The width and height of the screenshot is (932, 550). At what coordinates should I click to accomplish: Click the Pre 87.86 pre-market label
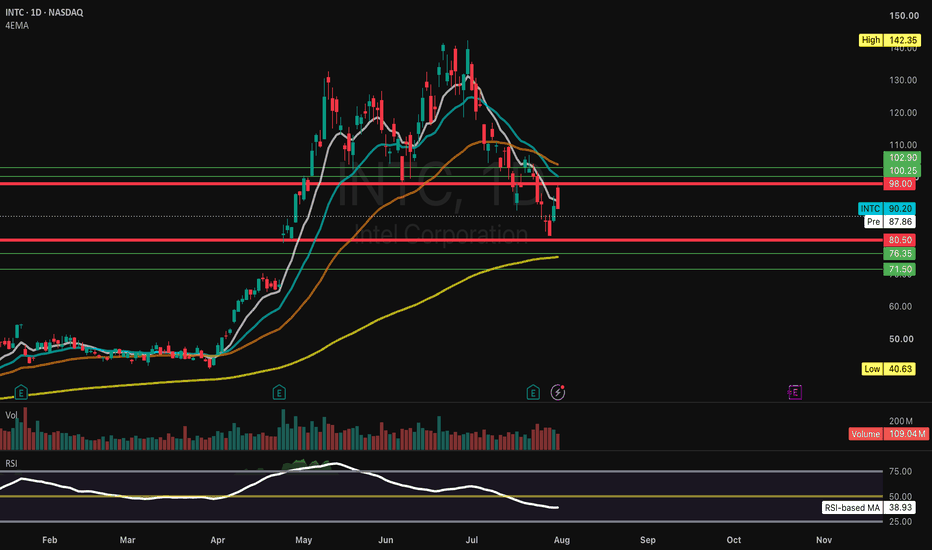(890, 222)
